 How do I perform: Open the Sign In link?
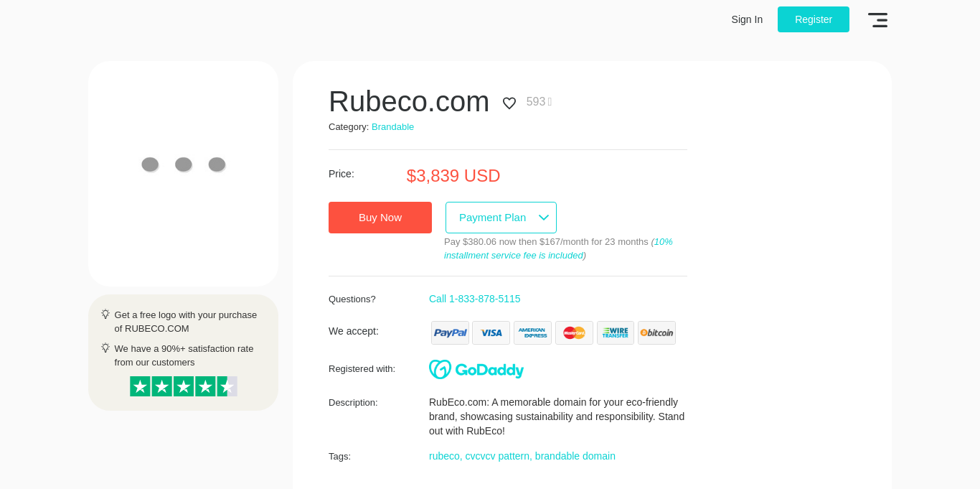(747, 19)
